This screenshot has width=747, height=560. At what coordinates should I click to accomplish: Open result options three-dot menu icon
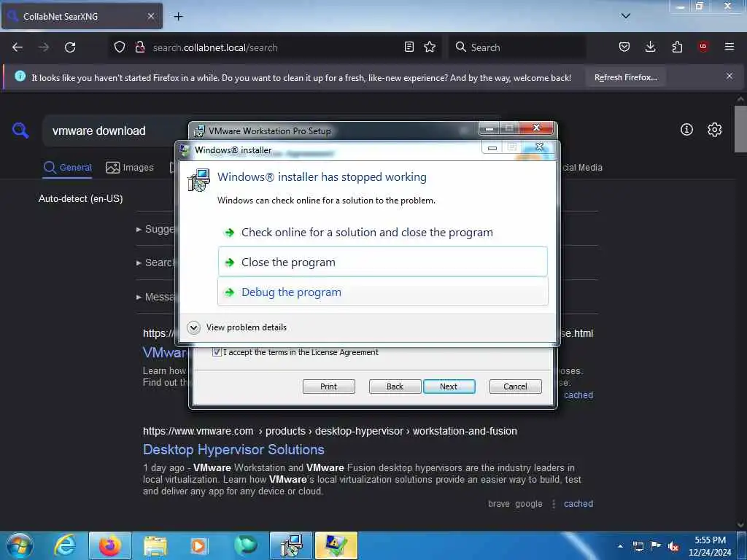coord(554,504)
